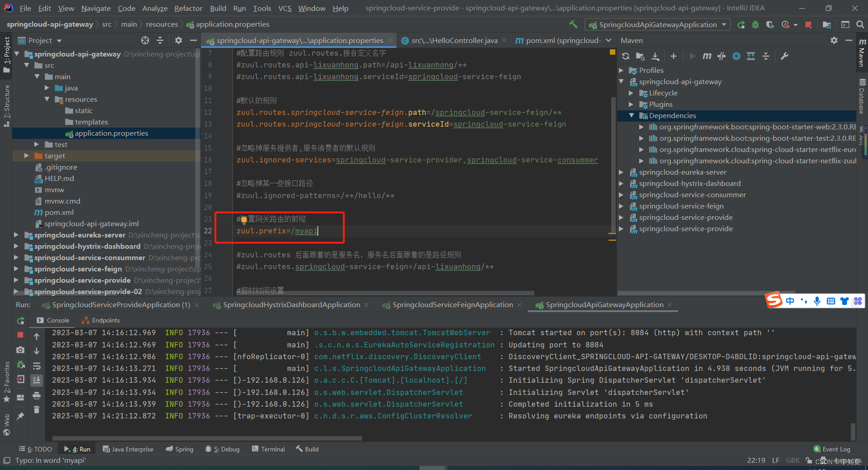Image resolution: width=868 pixels, height=470 pixels.
Task: Stop the running application in top toolbar
Action: pyautogui.click(x=809, y=25)
